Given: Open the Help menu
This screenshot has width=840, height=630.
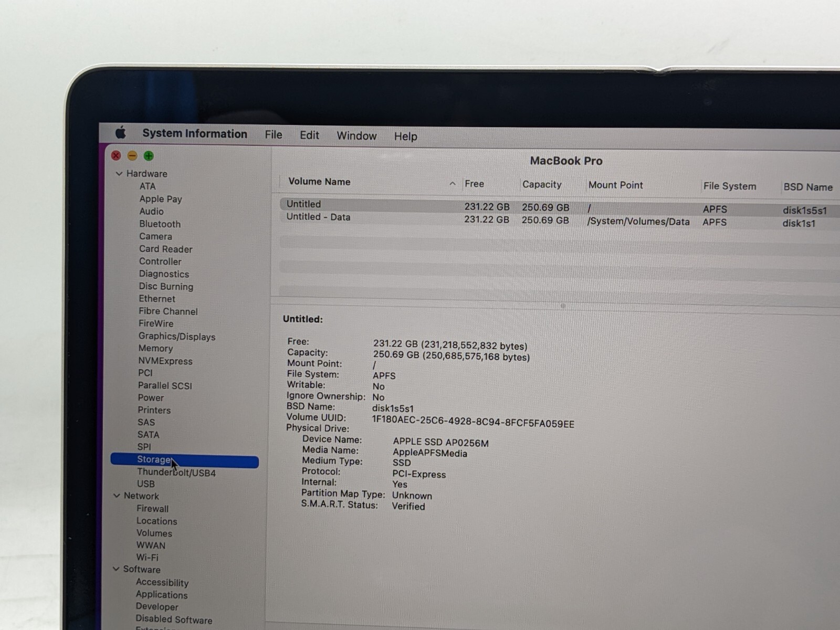Looking at the screenshot, I should point(405,136).
